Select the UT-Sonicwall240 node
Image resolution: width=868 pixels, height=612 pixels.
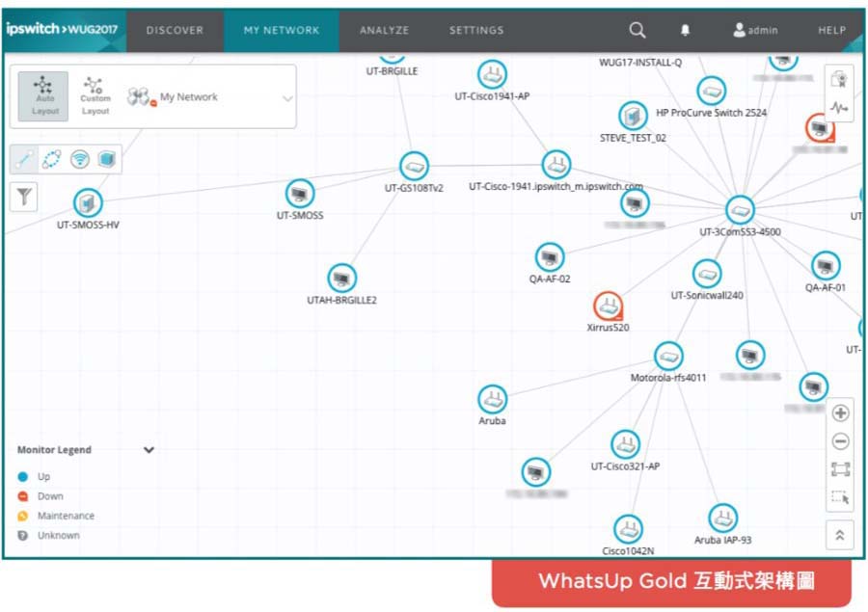point(707,274)
